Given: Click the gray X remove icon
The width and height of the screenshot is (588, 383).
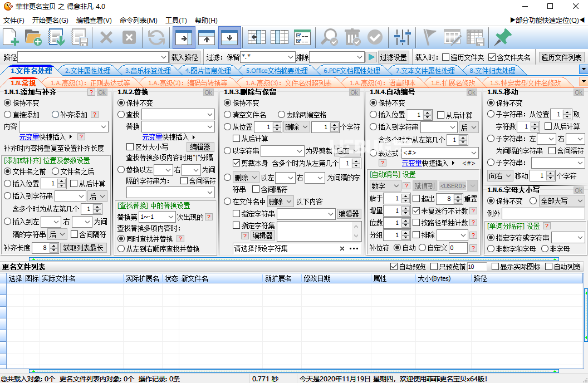Looking at the screenshot, I should click(x=106, y=37).
